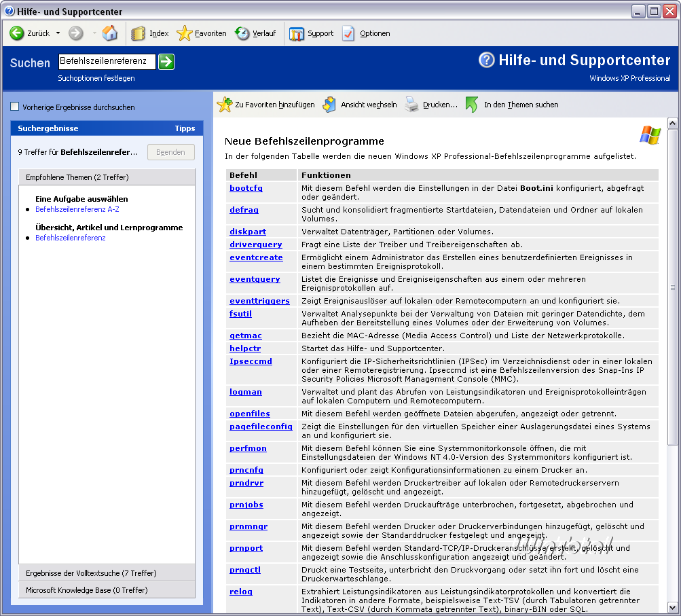Click the Verlauf toolbar label

point(264,33)
